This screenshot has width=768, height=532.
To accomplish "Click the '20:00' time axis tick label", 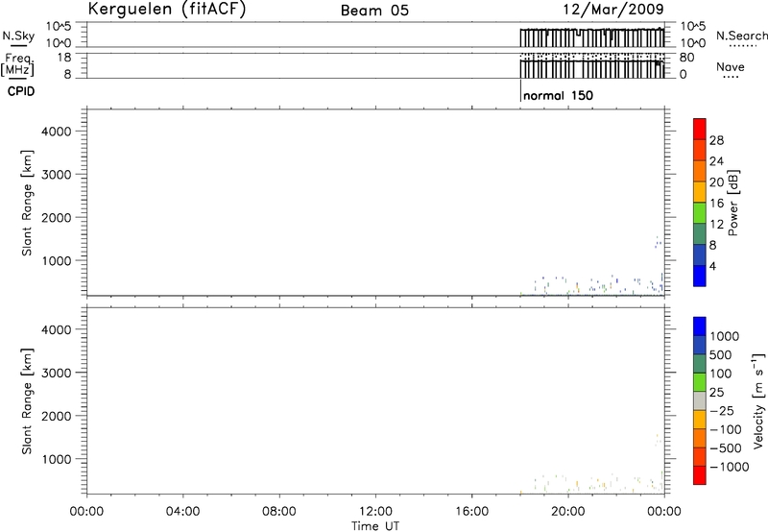I will (x=567, y=512).
